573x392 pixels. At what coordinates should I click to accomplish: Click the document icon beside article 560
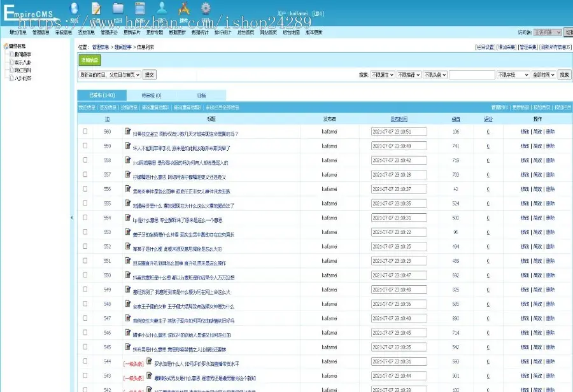[x=128, y=131]
